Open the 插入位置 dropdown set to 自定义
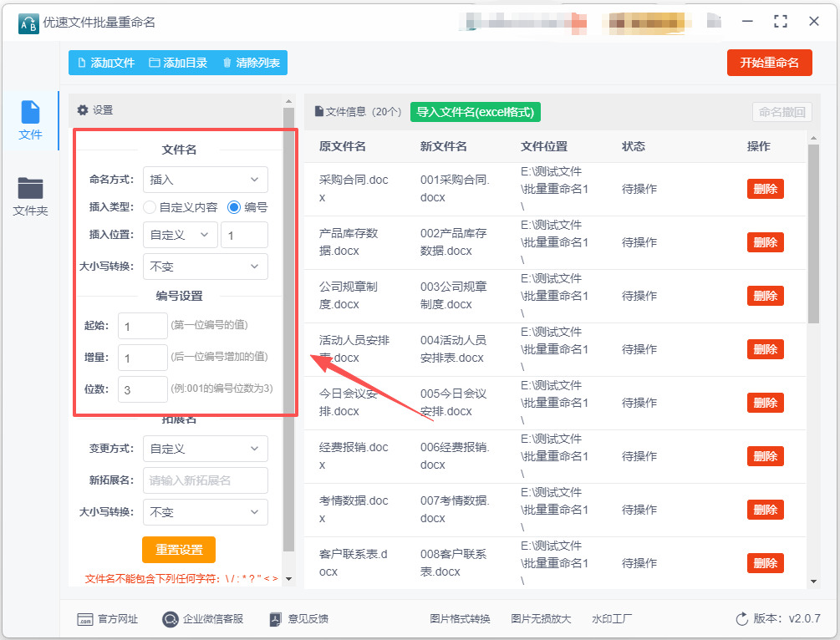Viewport: 840px width, 640px height. (181, 236)
